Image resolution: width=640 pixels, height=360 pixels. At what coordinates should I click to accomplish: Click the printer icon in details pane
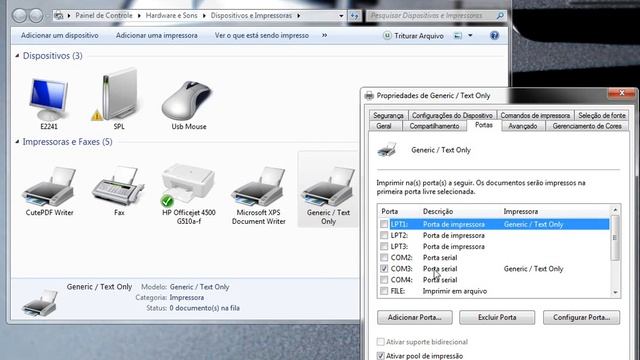point(40,302)
